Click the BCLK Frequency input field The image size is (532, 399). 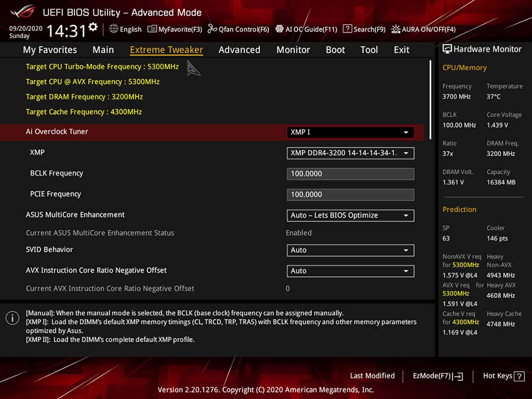point(350,174)
